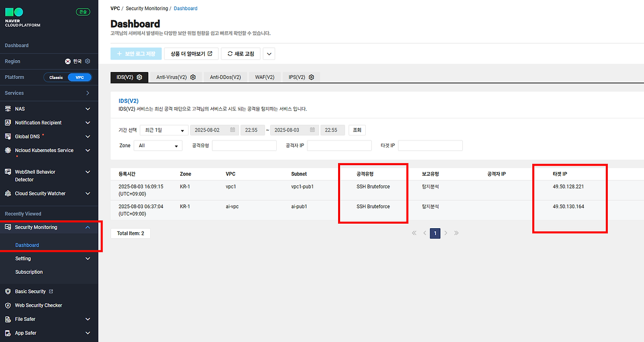Click the 등록시간 column header
Image resolution: width=644 pixels, height=342 pixels.
[x=127, y=174]
